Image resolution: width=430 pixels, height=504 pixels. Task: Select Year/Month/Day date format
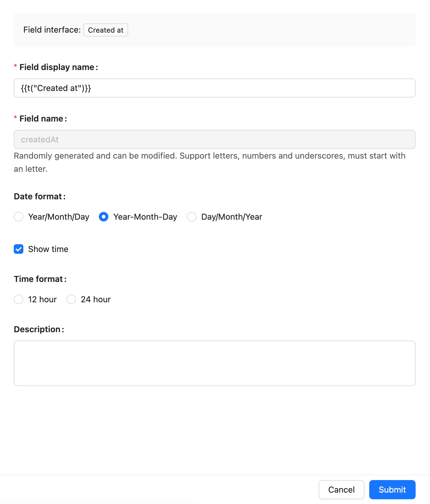tap(19, 217)
